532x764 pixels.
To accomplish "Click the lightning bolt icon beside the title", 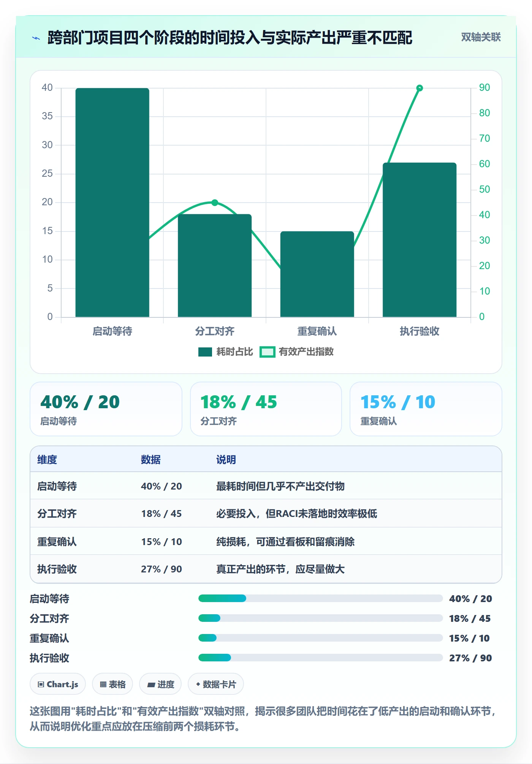I will pyautogui.click(x=36, y=38).
